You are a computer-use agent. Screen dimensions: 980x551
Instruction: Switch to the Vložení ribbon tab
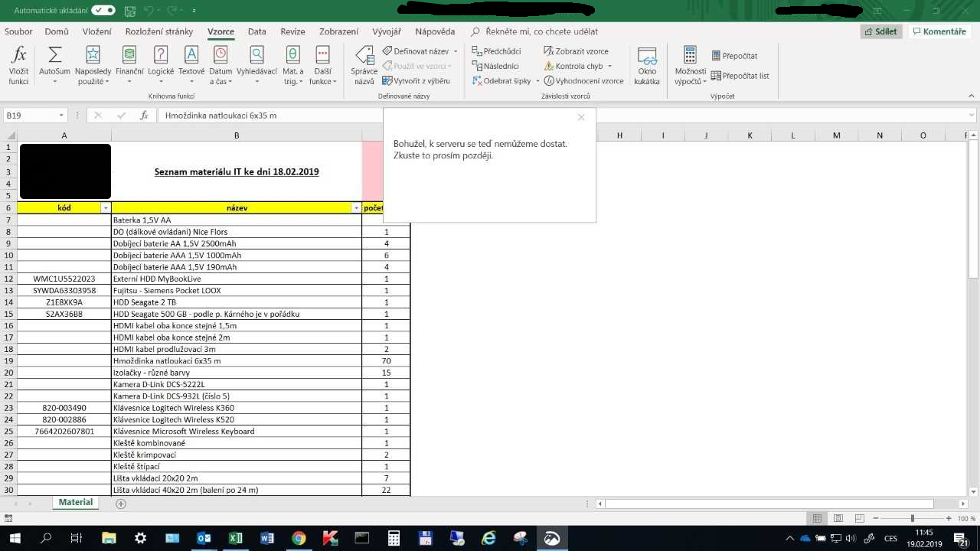click(x=97, y=31)
